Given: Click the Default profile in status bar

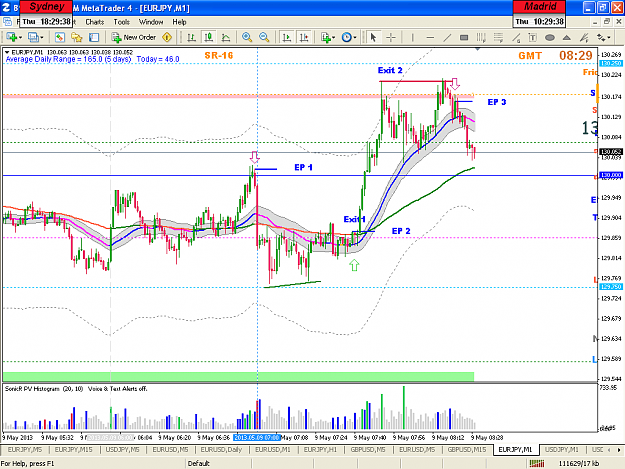Looking at the screenshot, I should tap(199, 463).
